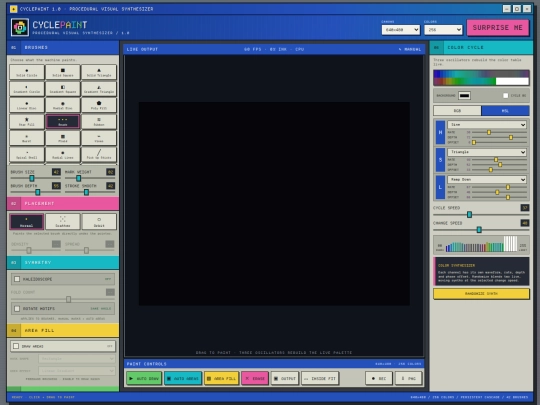The image size is (540, 405).
Task: Click the CyclePaint logo icon
Action: [20, 27]
